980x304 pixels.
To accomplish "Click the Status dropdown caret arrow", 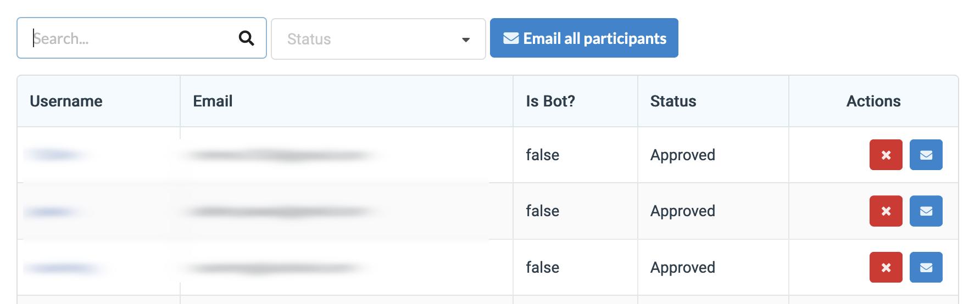I will pos(466,40).
